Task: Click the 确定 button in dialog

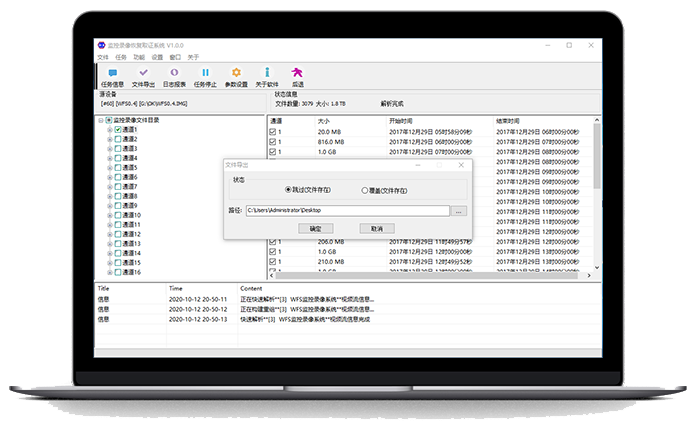Action: [315, 229]
